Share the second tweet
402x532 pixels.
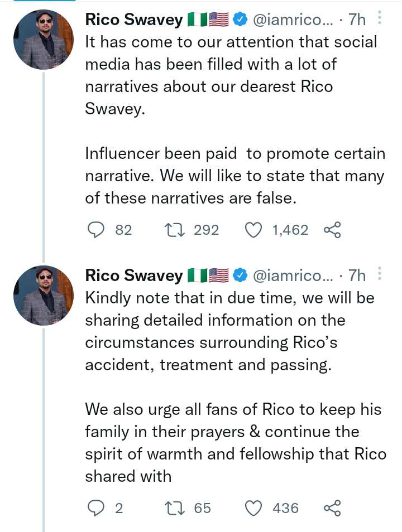(x=333, y=507)
